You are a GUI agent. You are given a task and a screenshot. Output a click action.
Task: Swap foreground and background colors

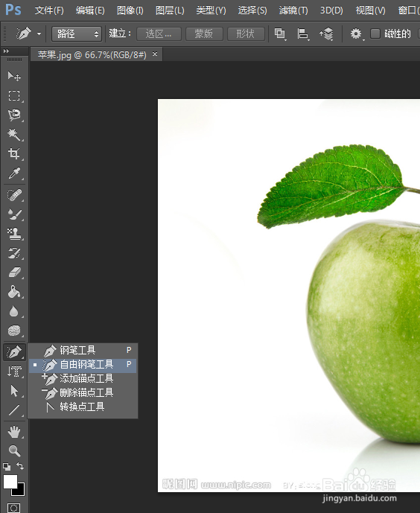(x=20, y=466)
